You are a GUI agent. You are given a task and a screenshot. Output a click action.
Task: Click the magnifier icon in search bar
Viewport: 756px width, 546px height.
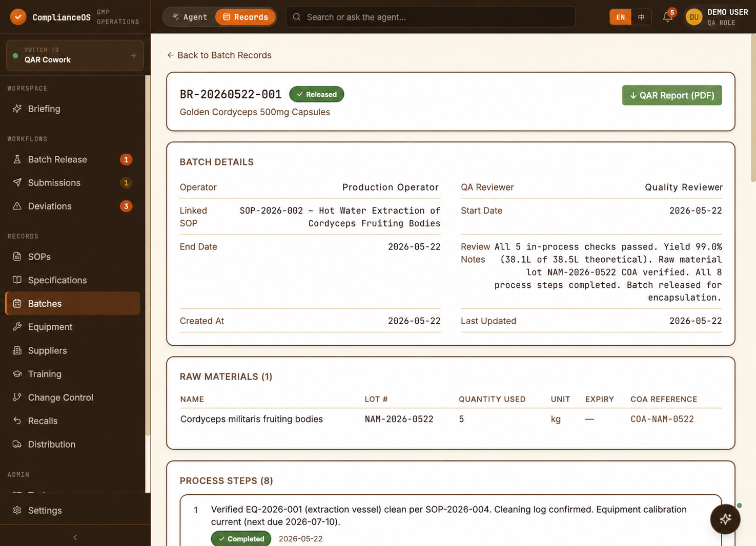coord(296,17)
